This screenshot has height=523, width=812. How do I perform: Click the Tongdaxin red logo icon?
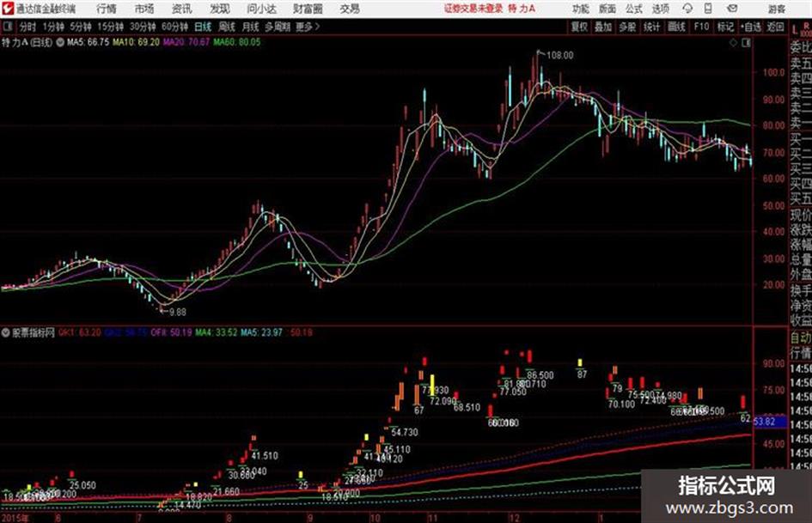(x=8, y=9)
